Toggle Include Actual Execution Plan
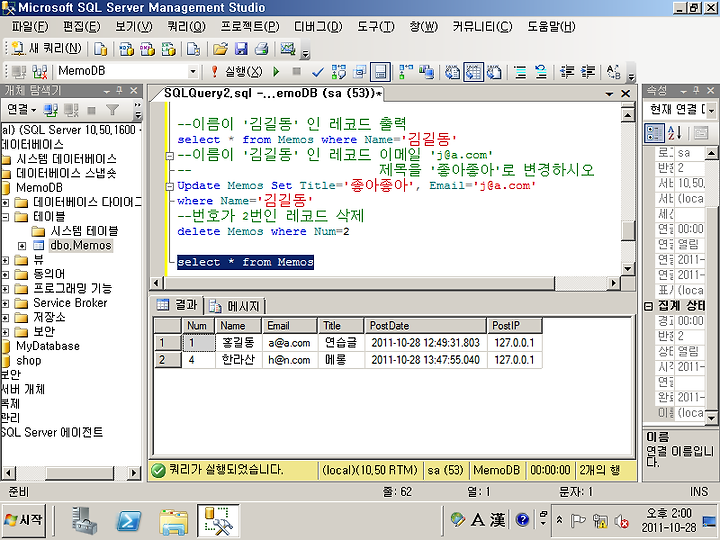The height and width of the screenshot is (540, 720). click(406, 72)
